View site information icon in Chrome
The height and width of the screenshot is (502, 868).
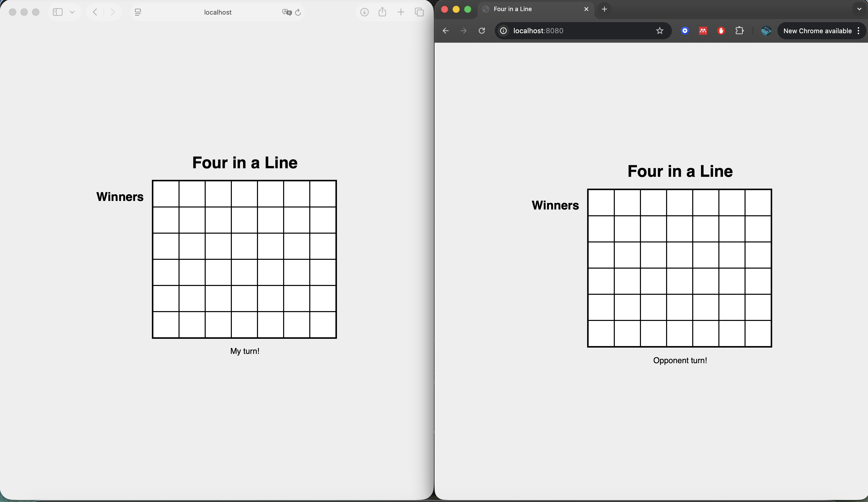[x=504, y=31]
